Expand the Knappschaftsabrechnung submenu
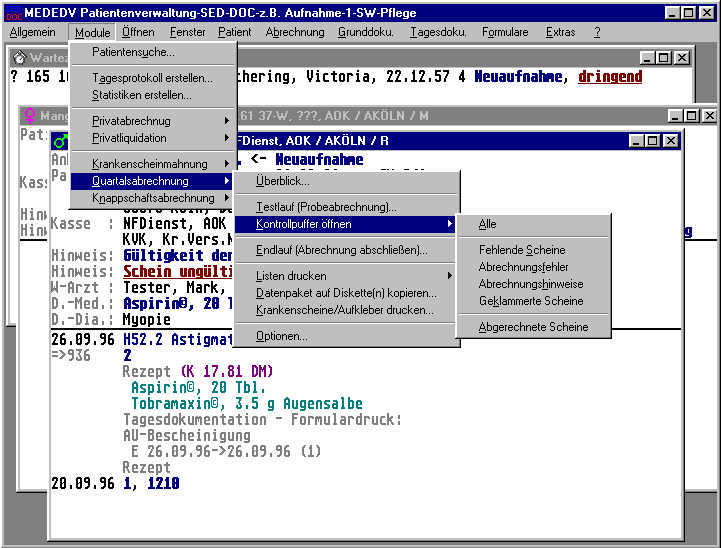 coord(154,198)
